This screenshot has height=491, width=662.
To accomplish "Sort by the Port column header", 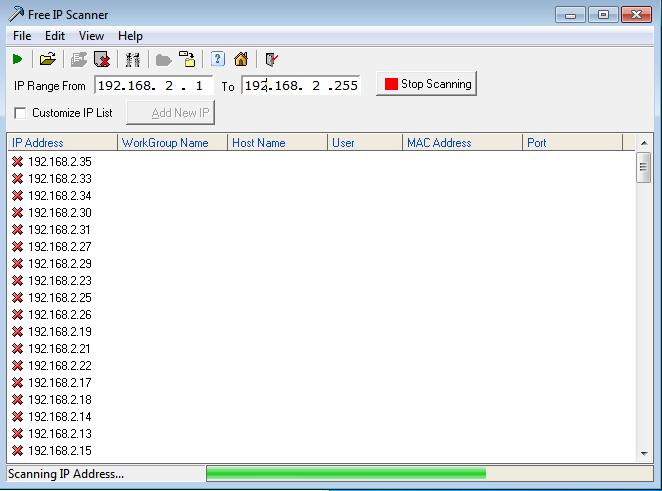I will 572,143.
